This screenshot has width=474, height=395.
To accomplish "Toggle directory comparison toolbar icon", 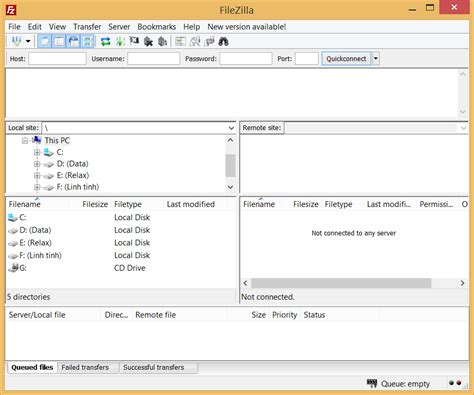I will [x=195, y=41].
